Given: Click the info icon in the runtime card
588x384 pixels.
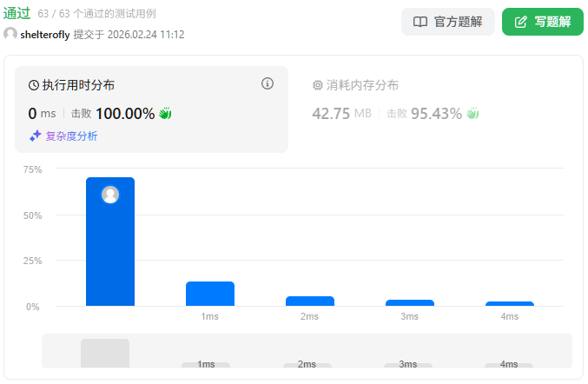Looking at the screenshot, I should (268, 84).
